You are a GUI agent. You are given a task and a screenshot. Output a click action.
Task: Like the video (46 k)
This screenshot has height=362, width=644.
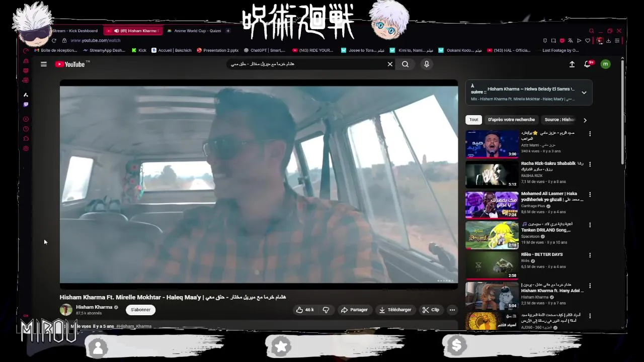coord(305,310)
